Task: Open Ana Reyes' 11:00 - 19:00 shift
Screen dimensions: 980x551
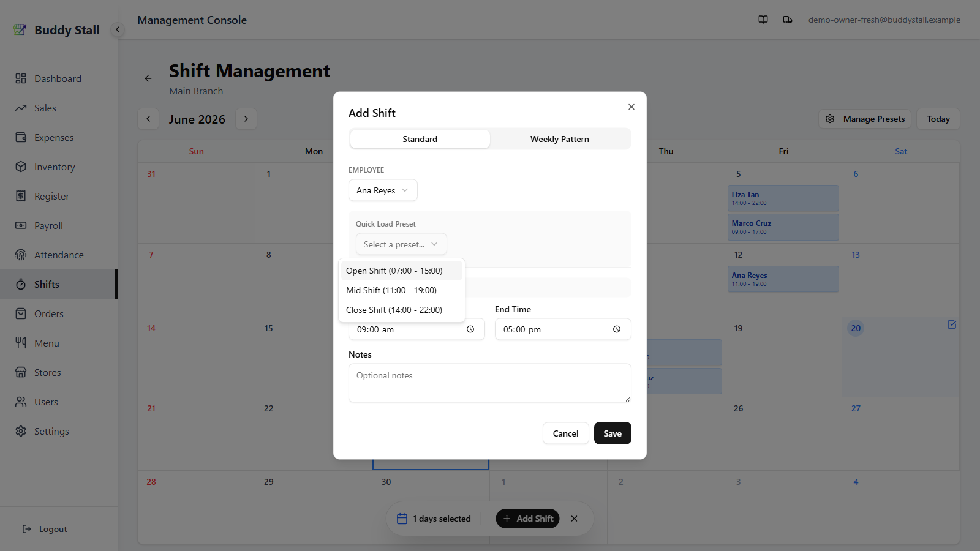Action: click(x=783, y=279)
